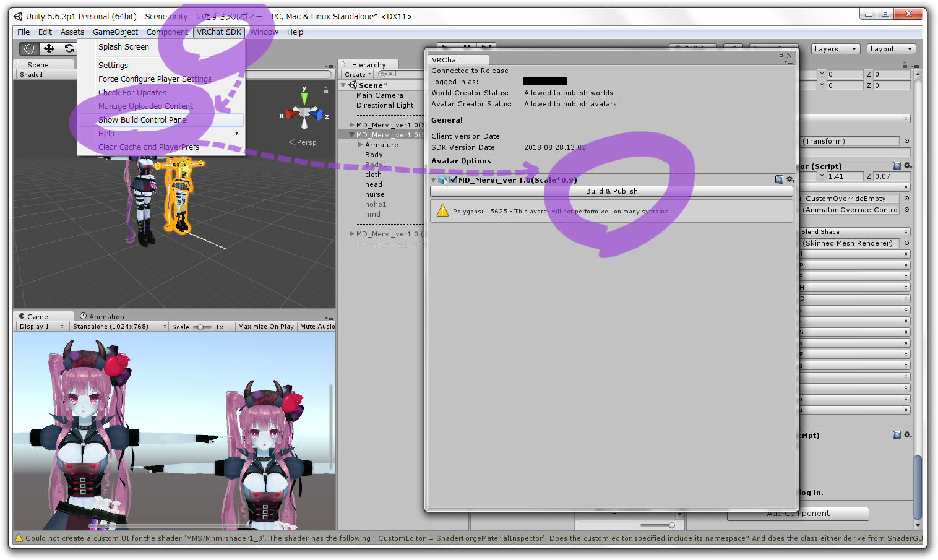
Task: Toggle Mute Audio in Game view
Action: [x=317, y=326]
